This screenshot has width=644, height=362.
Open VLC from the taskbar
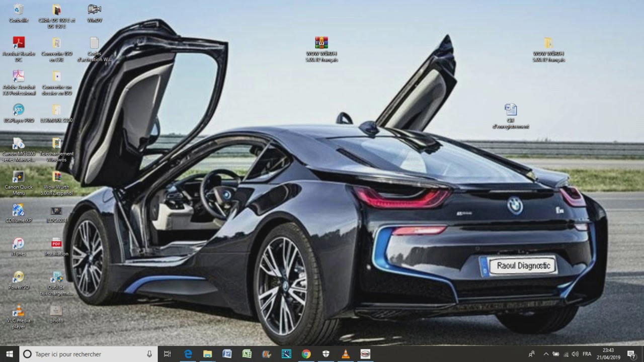(345, 354)
